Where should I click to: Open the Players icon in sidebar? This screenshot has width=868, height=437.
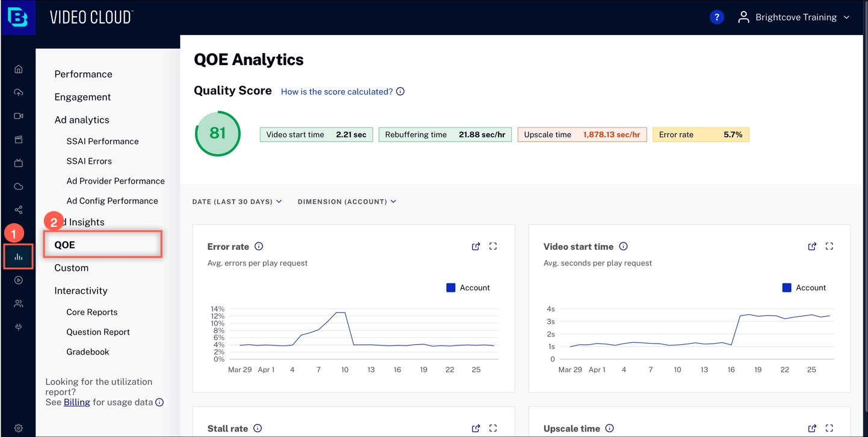[x=19, y=280]
